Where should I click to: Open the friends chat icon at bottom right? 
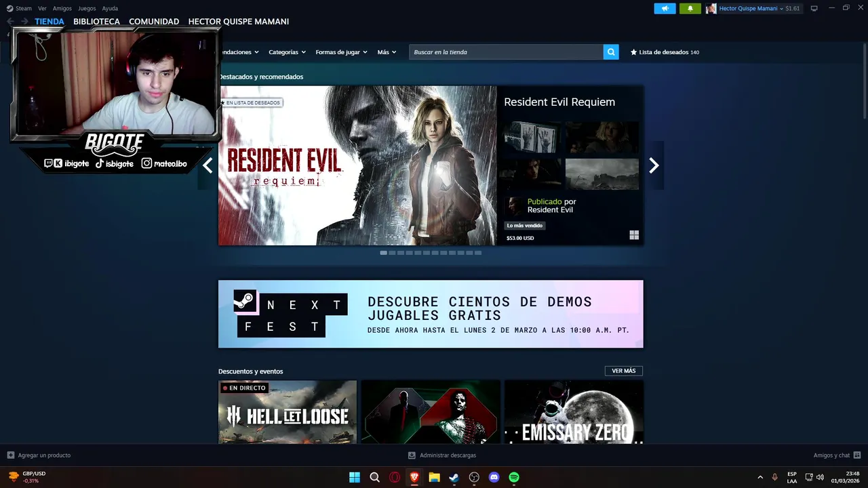[857, 455]
